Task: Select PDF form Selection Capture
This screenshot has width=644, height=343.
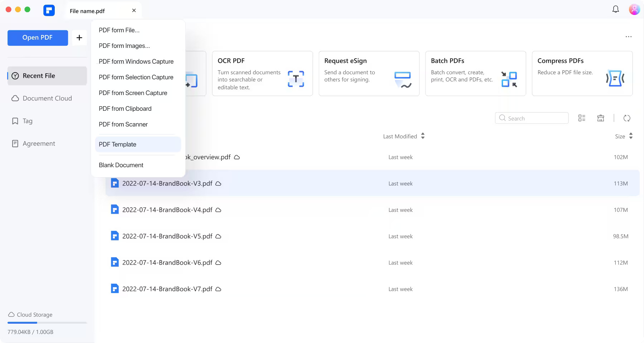Action: (138, 77)
